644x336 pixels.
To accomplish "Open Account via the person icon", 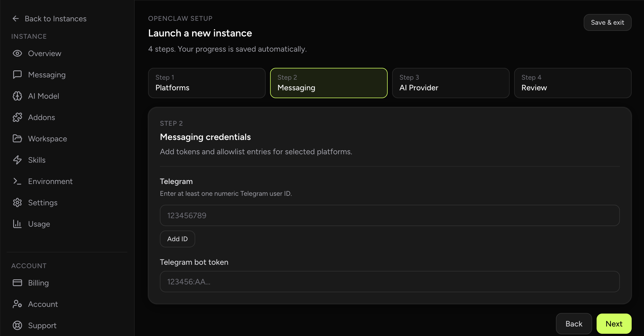I will pos(17,304).
